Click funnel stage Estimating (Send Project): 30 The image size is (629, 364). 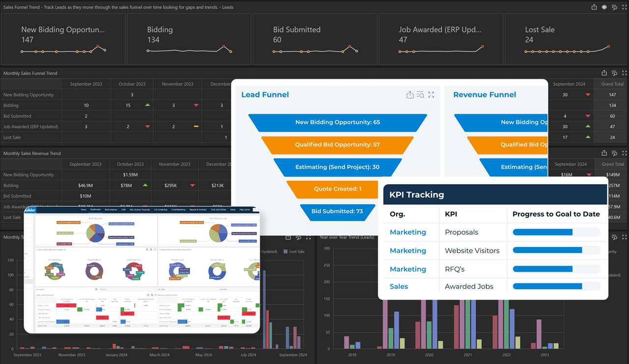pos(338,167)
